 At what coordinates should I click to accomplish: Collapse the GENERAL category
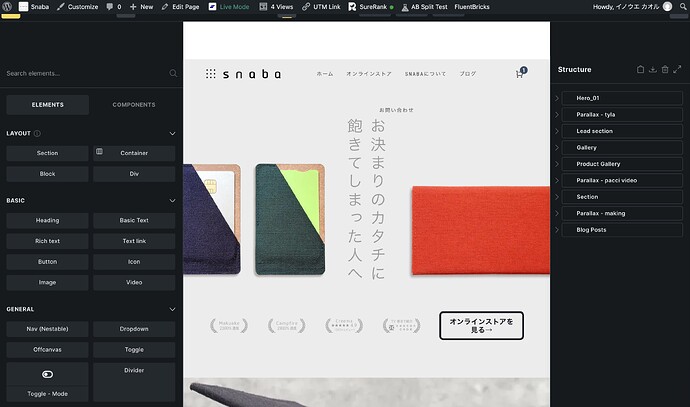click(x=172, y=309)
